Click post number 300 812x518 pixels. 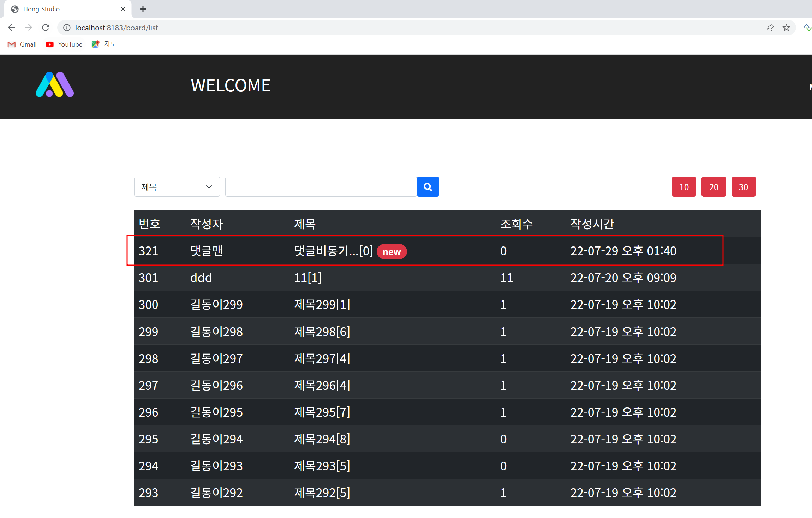pyautogui.click(x=148, y=304)
